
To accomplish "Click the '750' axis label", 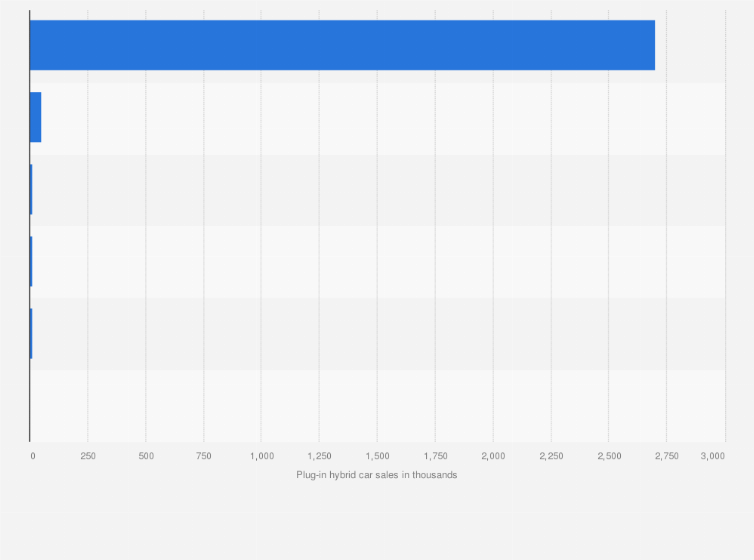I will [x=204, y=456].
